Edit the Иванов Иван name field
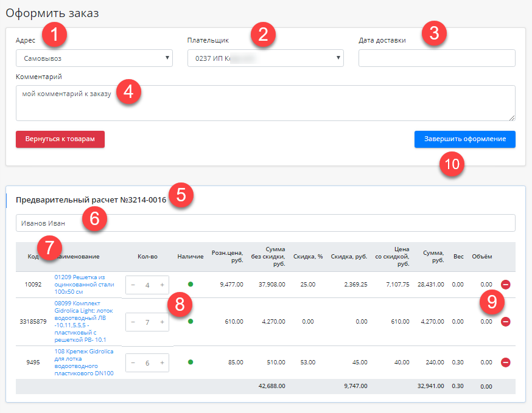 pos(265,223)
